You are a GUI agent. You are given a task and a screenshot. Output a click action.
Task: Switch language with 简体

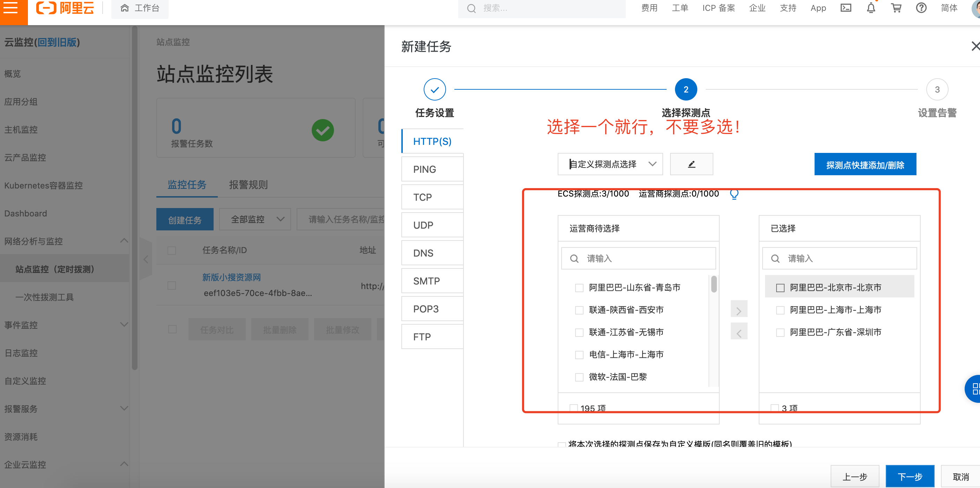pos(949,8)
